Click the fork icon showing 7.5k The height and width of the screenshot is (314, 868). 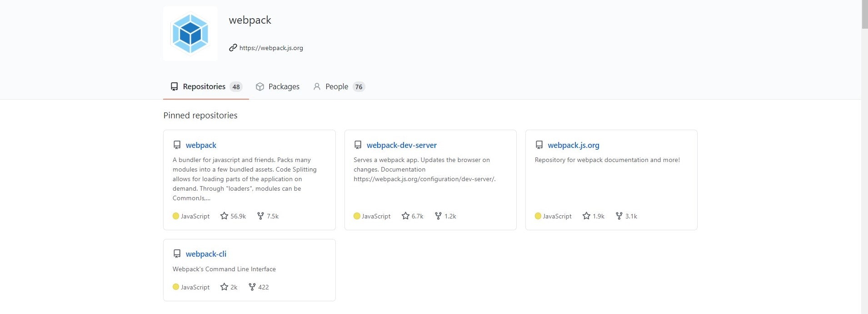click(x=260, y=216)
